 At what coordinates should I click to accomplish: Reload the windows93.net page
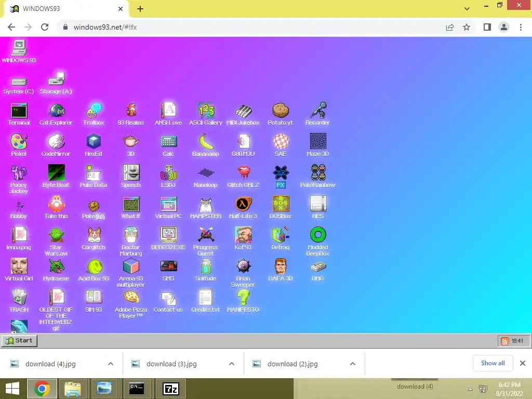click(45, 27)
